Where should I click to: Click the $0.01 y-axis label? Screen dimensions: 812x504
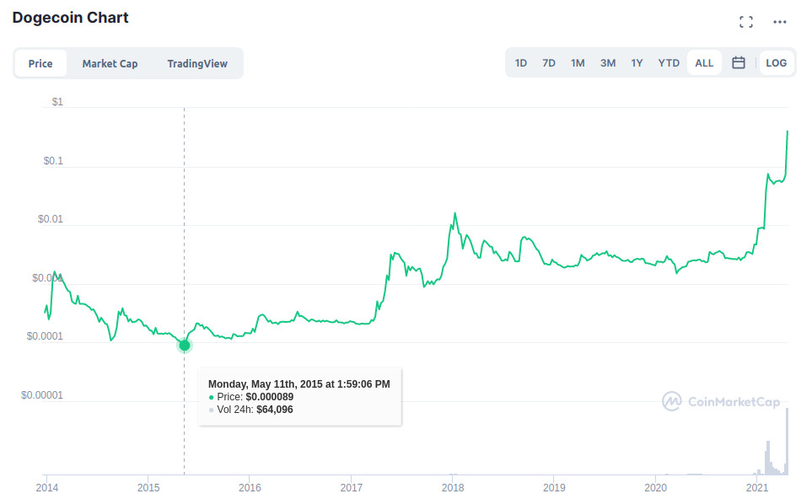tap(51, 219)
